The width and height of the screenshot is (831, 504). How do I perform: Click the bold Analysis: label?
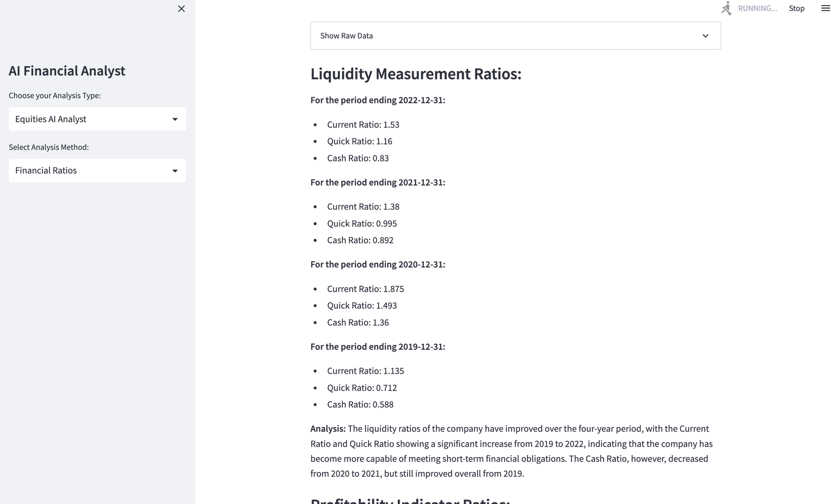coord(328,429)
